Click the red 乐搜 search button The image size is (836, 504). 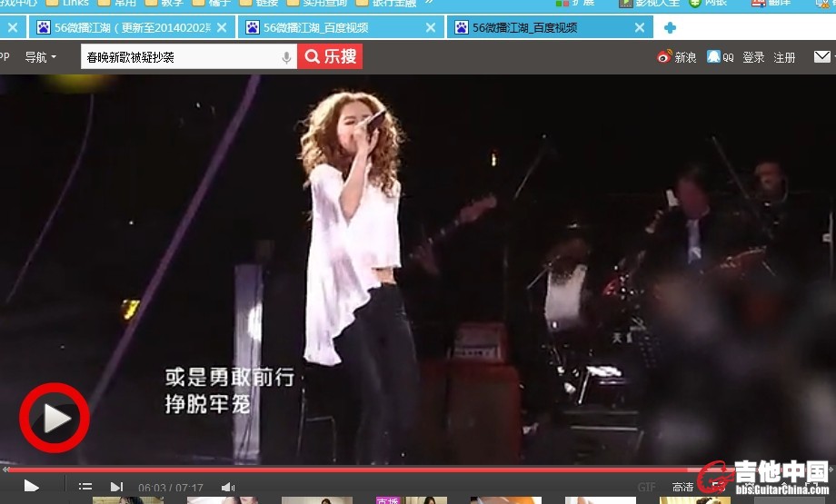(x=330, y=57)
